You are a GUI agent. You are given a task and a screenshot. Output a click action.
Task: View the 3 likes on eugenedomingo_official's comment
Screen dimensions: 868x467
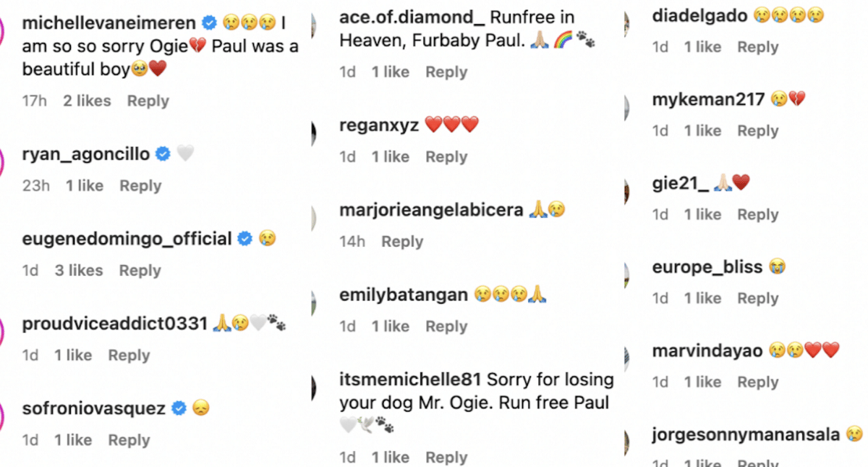point(79,270)
